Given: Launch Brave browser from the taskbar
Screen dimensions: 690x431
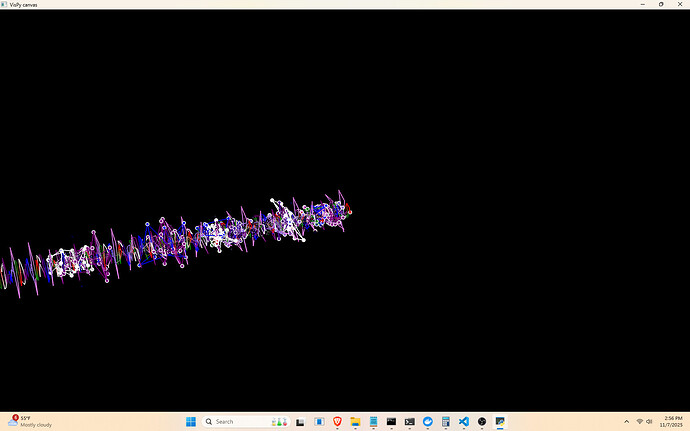Looking at the screenshot, I should (x=337, y=422).
